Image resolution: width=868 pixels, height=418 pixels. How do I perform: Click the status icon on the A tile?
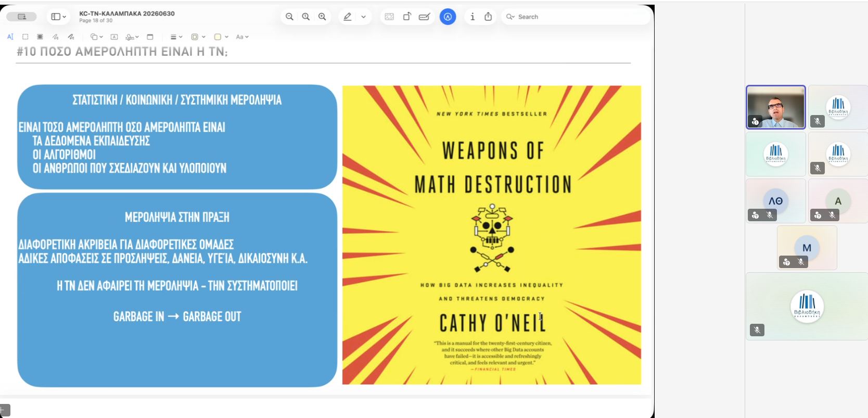tap(818, 215)
